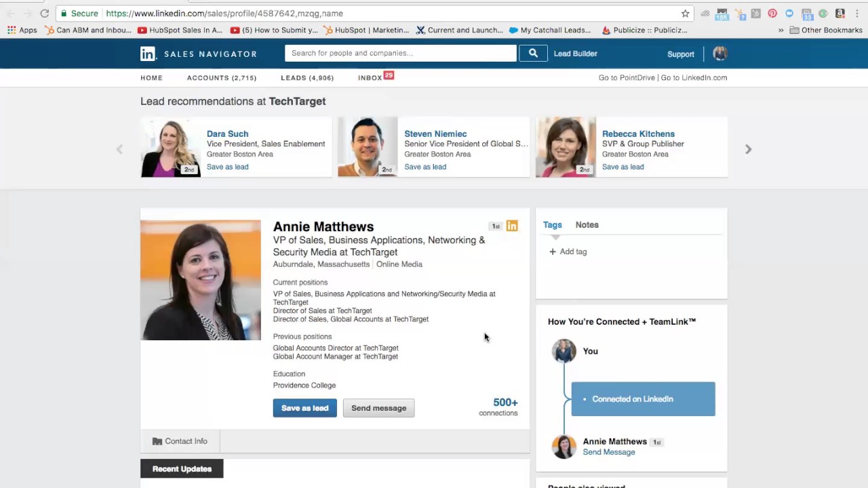
Task: Save Steven Niemiec as lead
Action: (x=425, y=167)
